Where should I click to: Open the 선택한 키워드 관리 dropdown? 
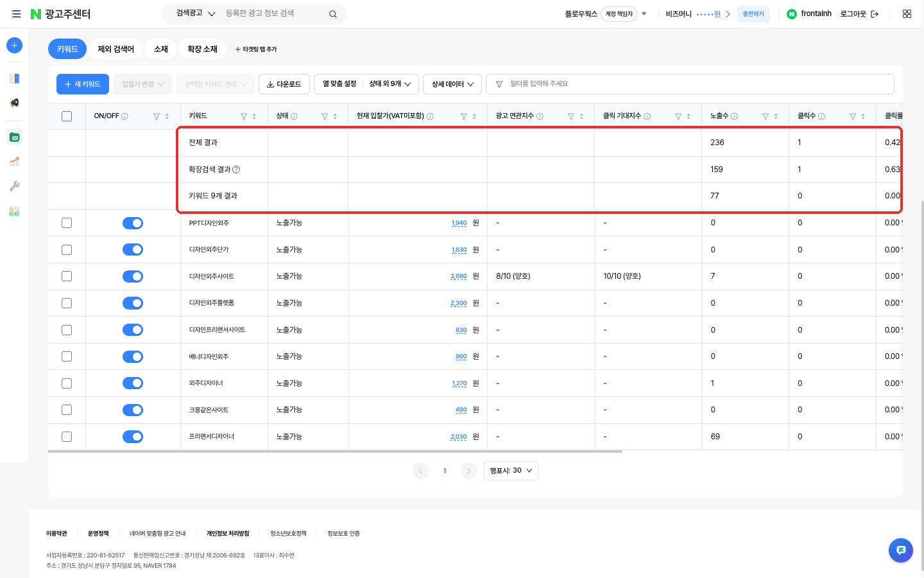pyautogui.click(x=216, y=84)
